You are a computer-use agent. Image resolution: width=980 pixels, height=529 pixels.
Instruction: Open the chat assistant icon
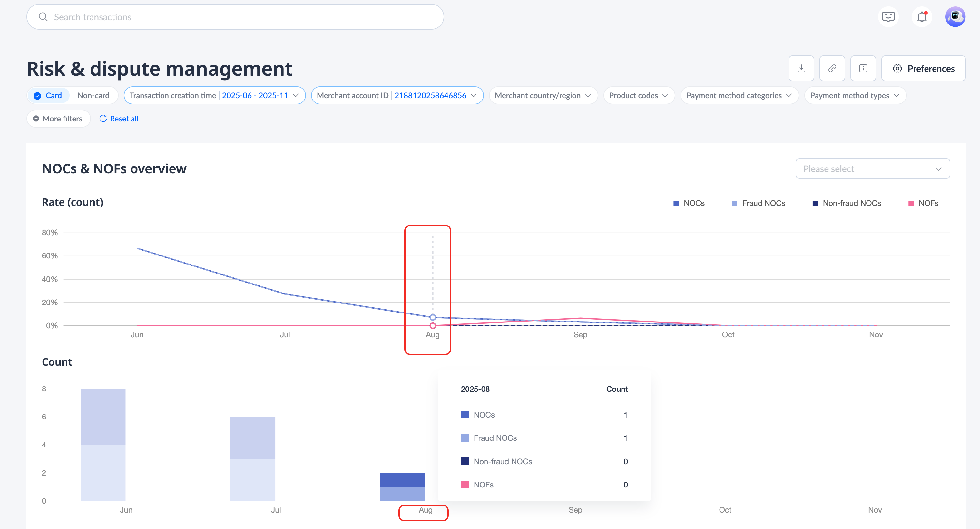click(x=888, y=17)
